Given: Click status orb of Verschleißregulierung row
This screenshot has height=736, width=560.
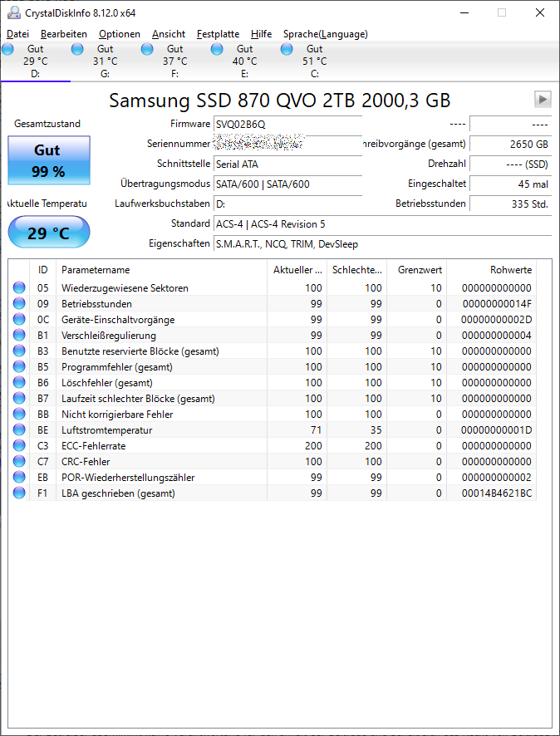Looking at the screenshot, I should [x=19, y=335].
